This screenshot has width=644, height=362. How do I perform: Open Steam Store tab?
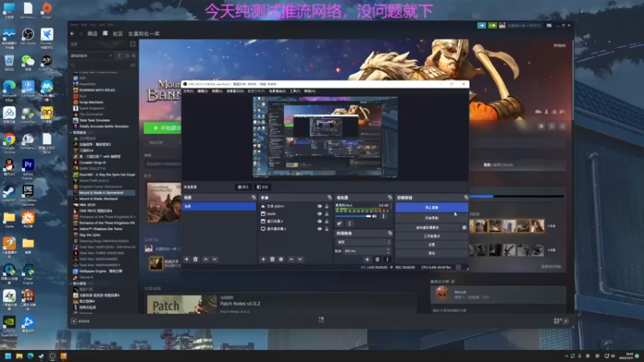pyautogui.click(x=93, y=34)
